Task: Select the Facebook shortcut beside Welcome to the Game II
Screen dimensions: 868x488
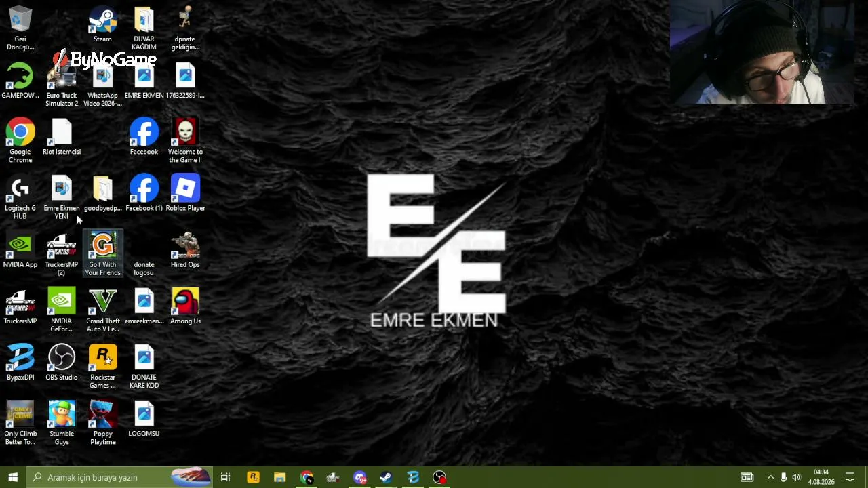Action: pos(144,138)
